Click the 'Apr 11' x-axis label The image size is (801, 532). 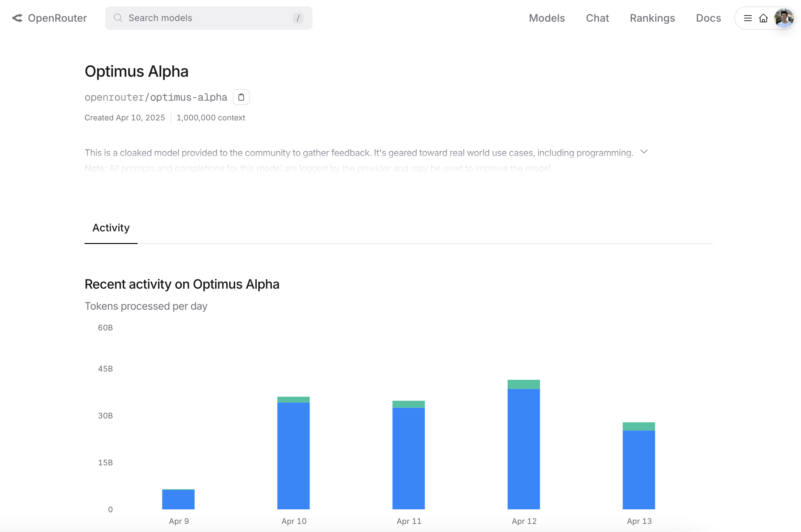coord(409,521)
